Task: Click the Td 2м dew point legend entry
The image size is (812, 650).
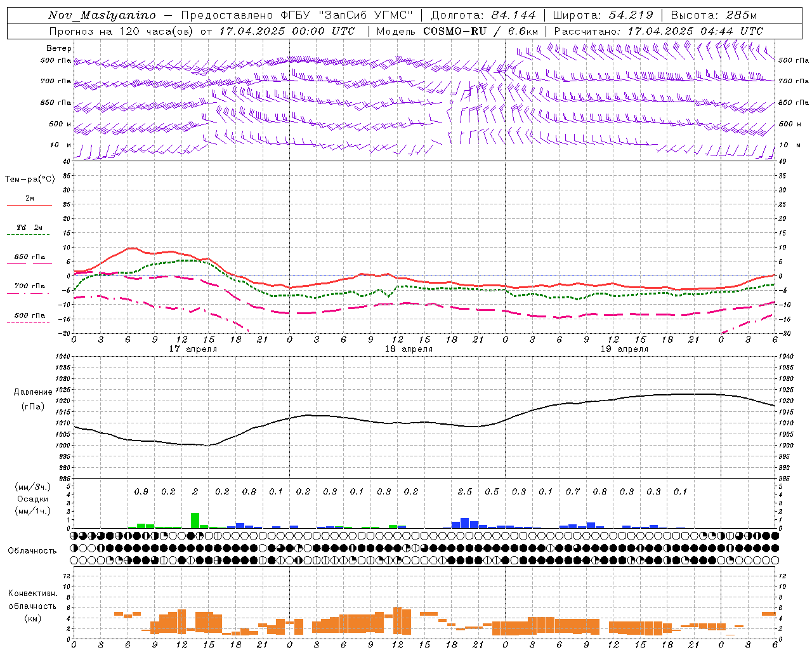Action: click(29, 227)
